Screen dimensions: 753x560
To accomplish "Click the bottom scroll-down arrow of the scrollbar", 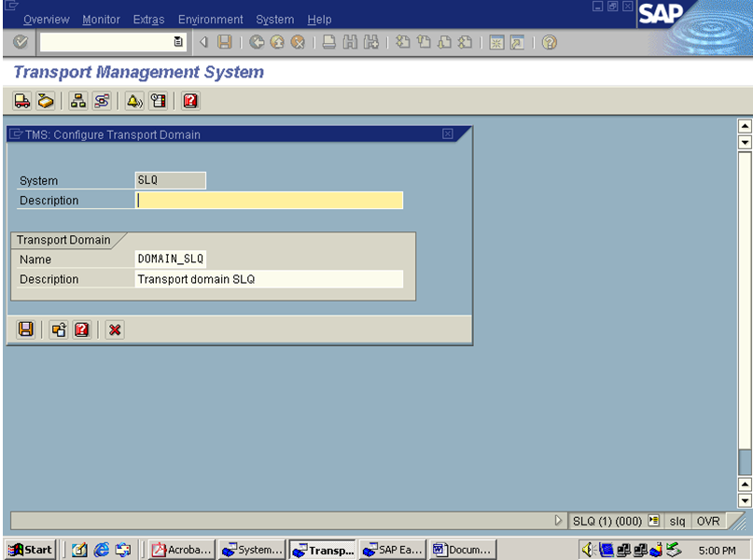I will pyautogui.click(x=745, y=500).
